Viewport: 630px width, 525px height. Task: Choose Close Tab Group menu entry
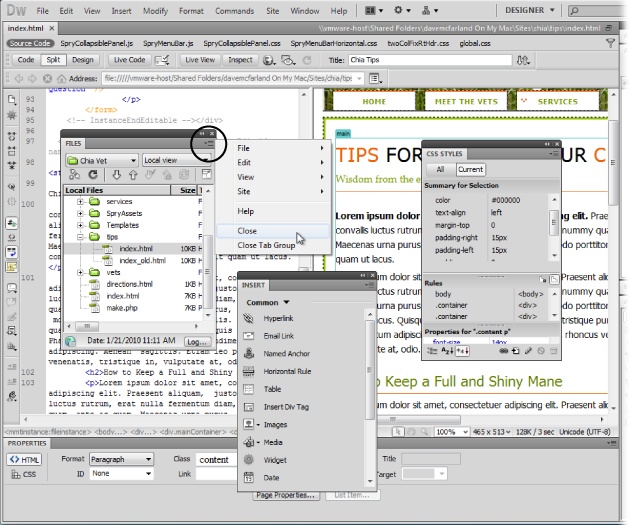[x=273, y=245]
